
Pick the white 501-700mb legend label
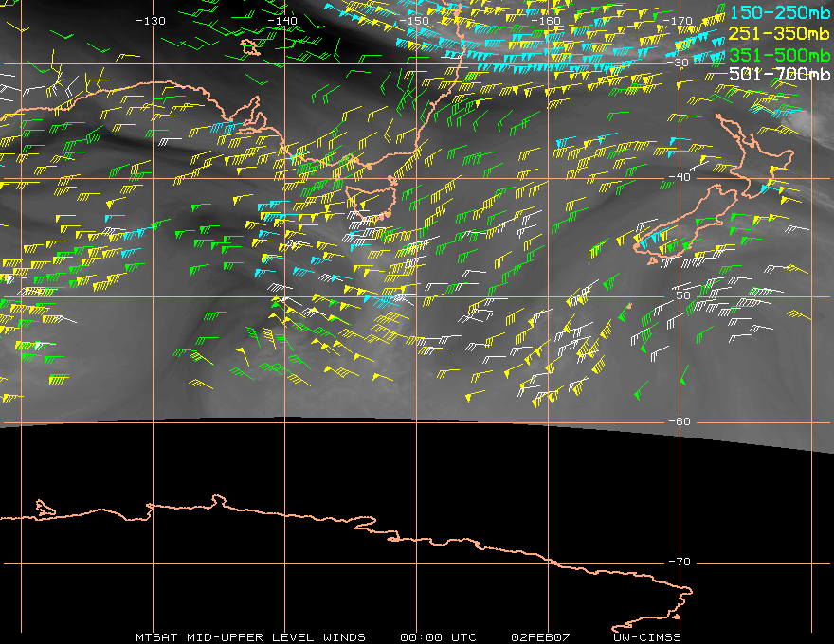tap(780, 74)
